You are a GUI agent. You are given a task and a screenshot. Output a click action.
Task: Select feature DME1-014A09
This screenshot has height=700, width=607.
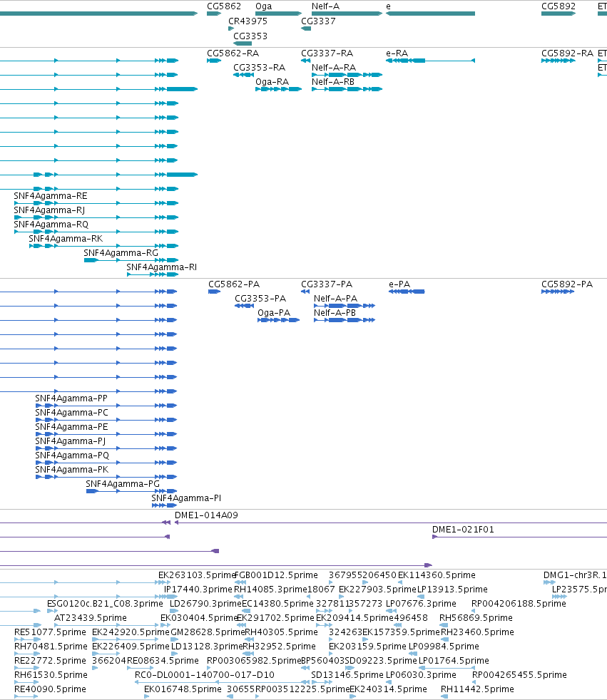pyautogui.click(x=206, y=515)
